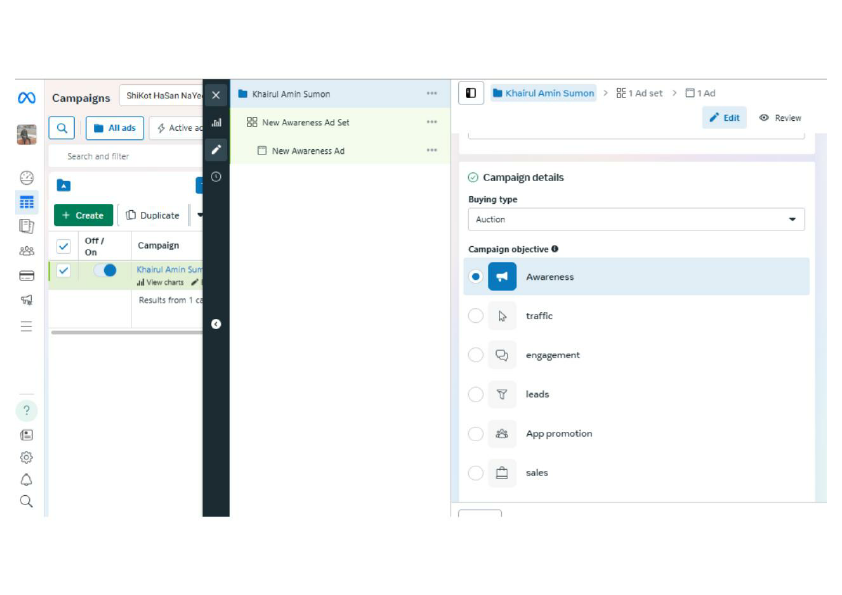Image resolution: width=842 pixels, height=595 pixels.
Task: Click the pencil icon beside View charts
Action: (x=194, y=282)
